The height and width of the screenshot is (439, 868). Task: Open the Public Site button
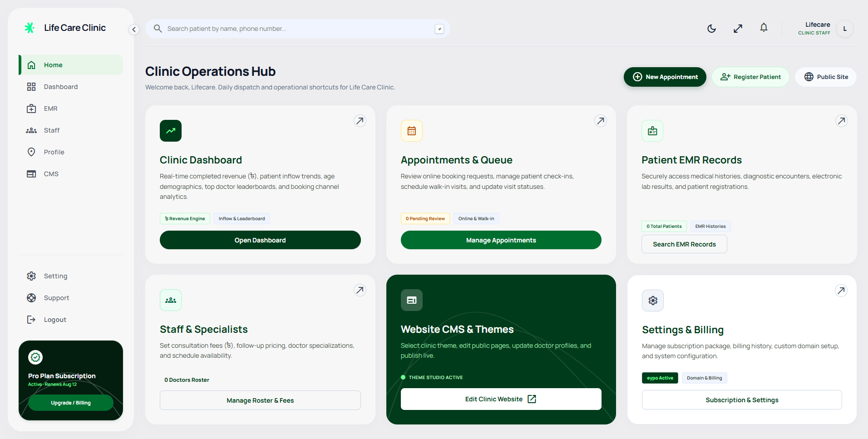pos(826,77)
